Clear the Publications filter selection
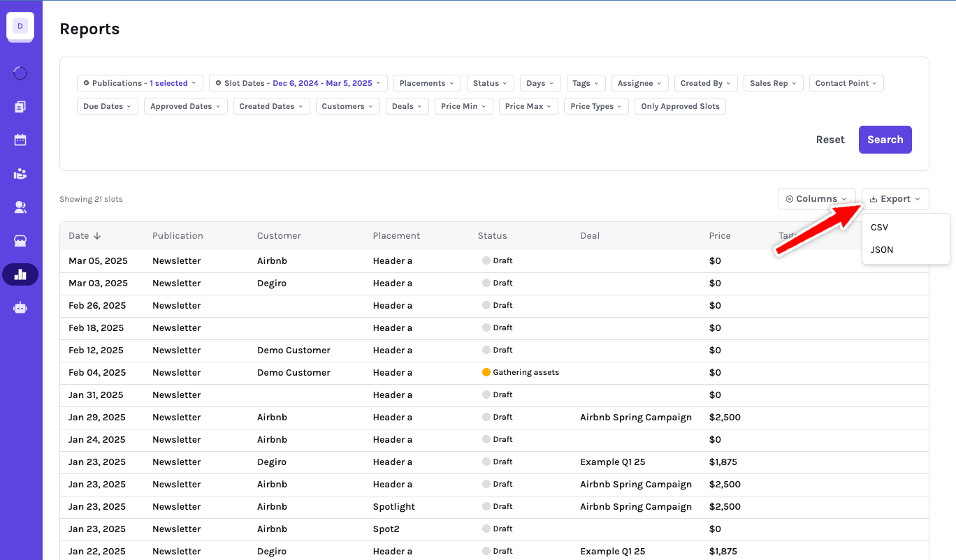Viewport: 956px width, 560px height. (86, 83)
